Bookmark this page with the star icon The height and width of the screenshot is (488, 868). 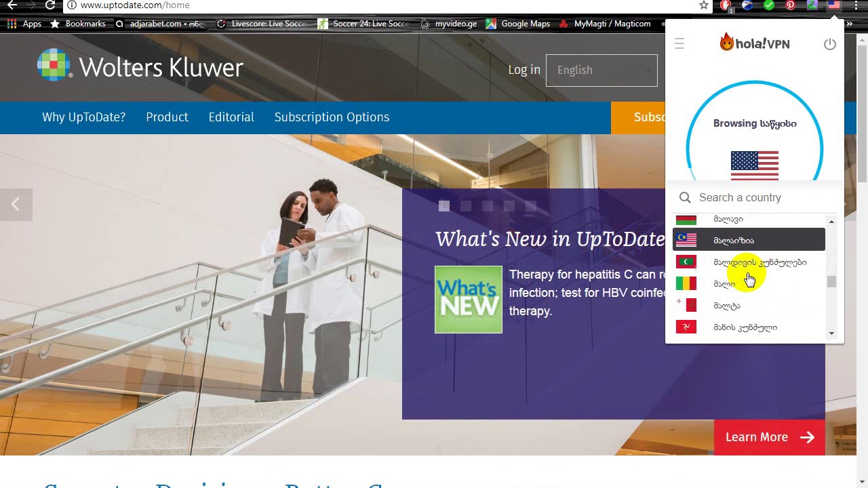[x=704, y=5]
